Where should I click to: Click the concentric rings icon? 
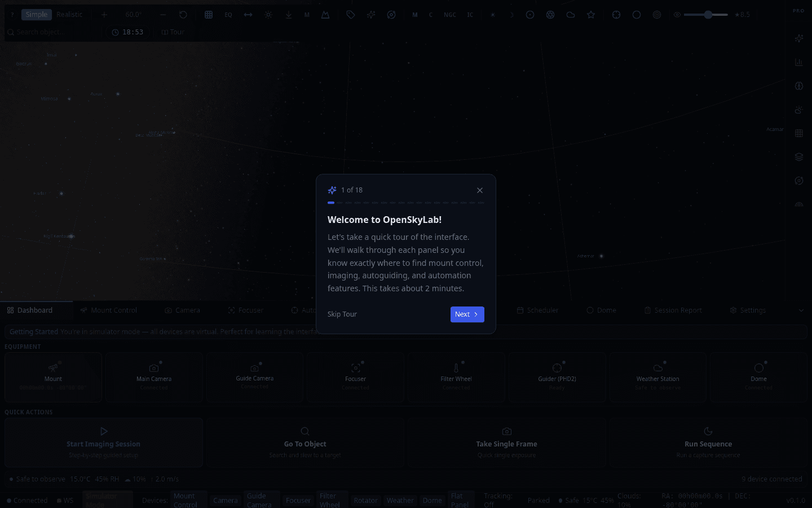coord(657,15)
